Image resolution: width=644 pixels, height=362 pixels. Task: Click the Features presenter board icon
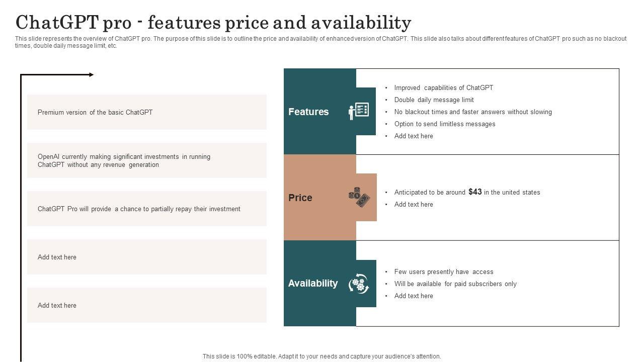pos(359,111)
